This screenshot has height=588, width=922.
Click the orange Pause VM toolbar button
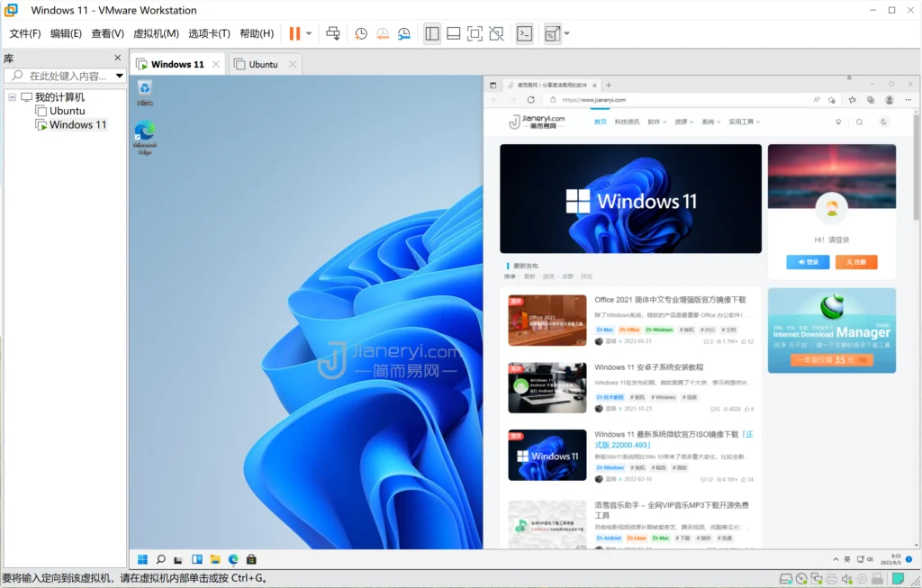[294, 33]
